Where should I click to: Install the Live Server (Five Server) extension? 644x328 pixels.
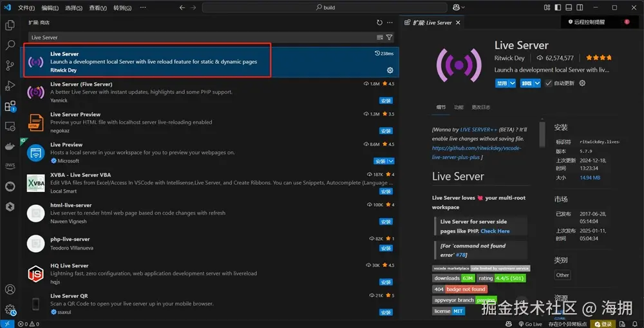(386, 101)
